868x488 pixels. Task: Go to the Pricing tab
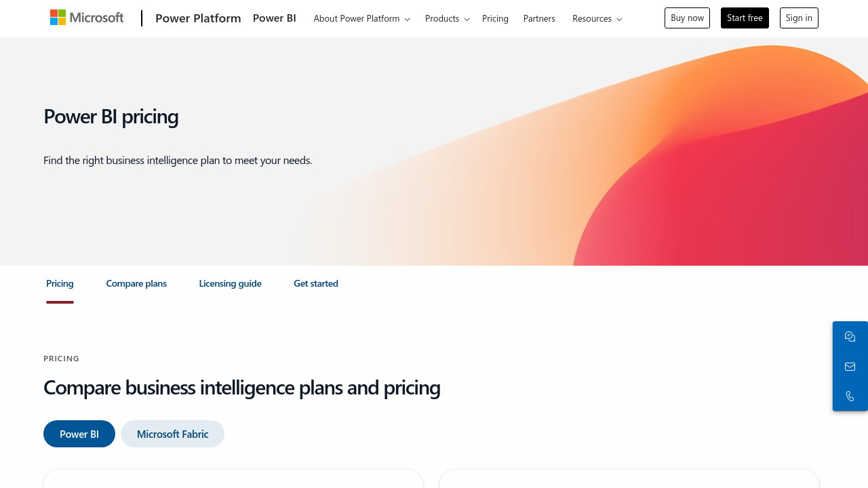point(60,283)
